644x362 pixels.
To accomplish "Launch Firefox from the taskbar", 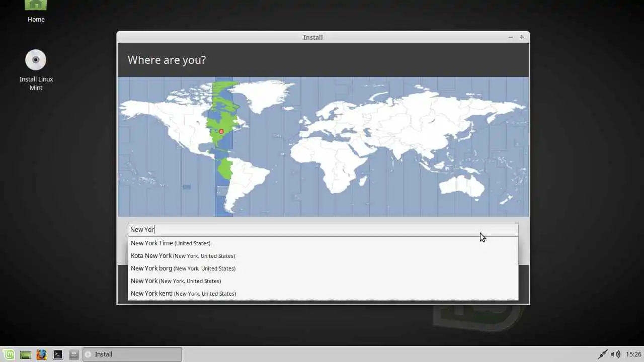I will pyautogui.click(x=42, y=354).
